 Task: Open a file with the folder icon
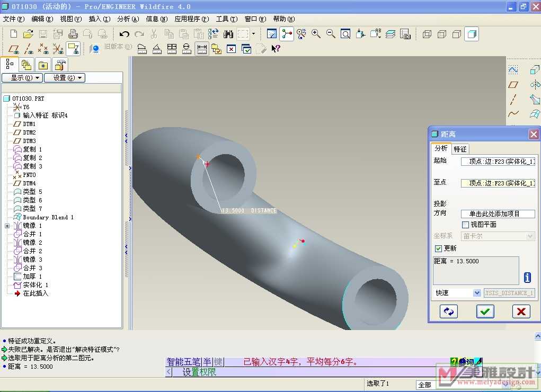[x=28, y=34]
